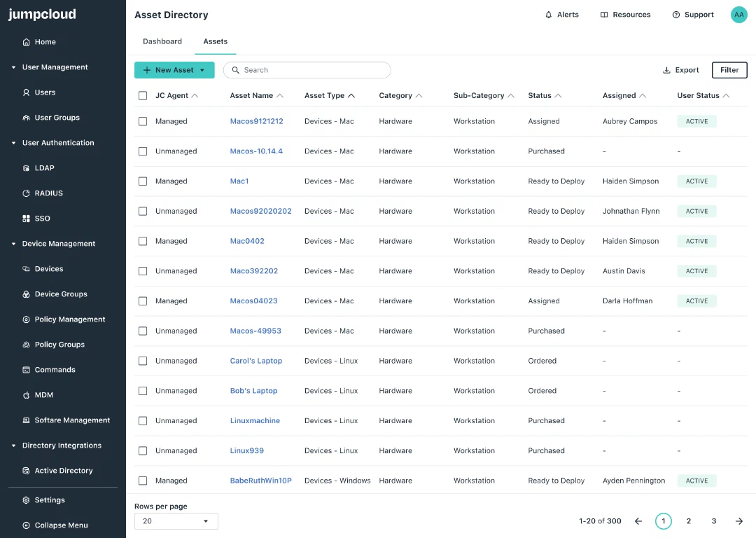Open the Macos04023 asset link
The height and width of the screenshot is (538, 756).
pos(253,301)
